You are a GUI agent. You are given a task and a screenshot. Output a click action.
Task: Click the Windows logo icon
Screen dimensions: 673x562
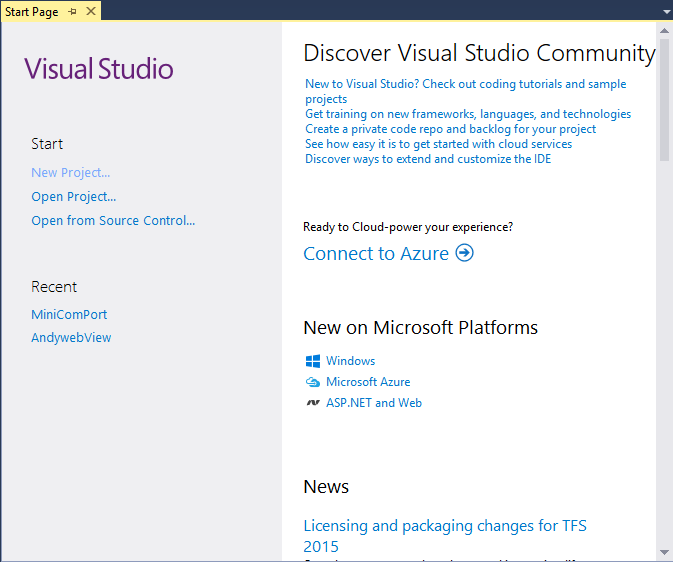click(x=313, y=361)
